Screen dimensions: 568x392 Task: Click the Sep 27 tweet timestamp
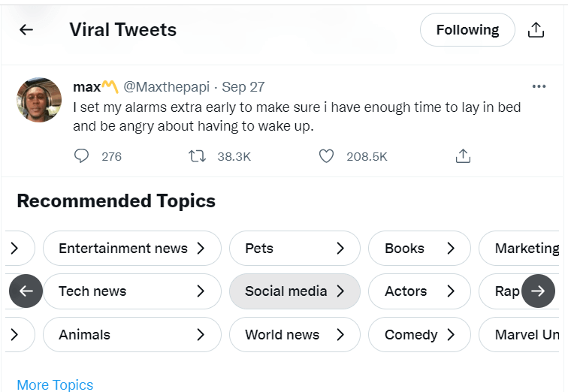pyautogui.click(x=243, y=87)
